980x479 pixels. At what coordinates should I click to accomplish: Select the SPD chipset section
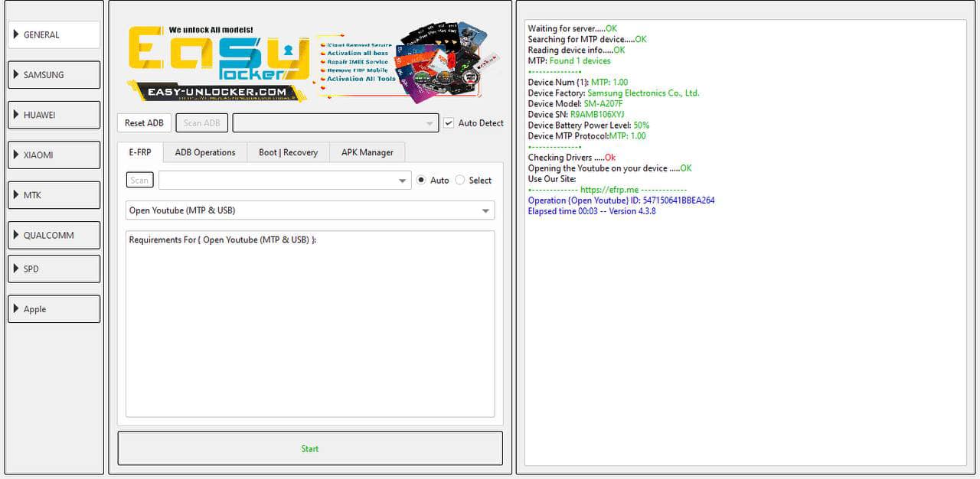(x=54, y=269)
